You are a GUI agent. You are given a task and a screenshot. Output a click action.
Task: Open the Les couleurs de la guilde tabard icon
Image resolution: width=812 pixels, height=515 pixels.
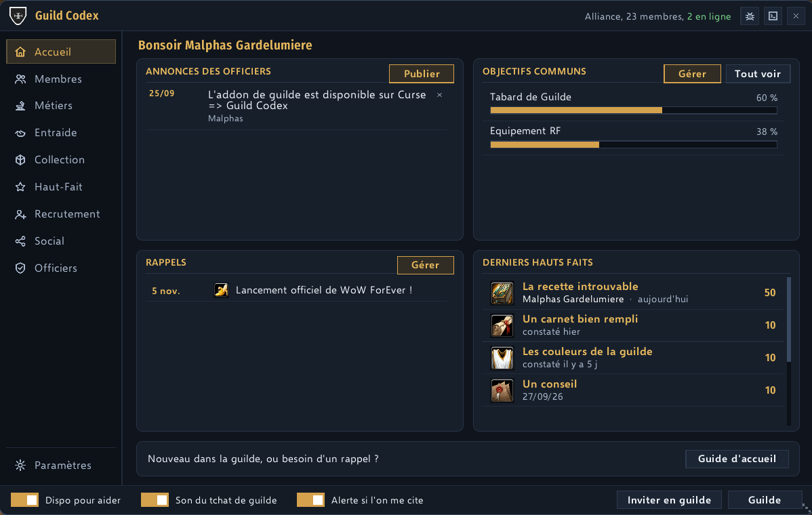502,358
